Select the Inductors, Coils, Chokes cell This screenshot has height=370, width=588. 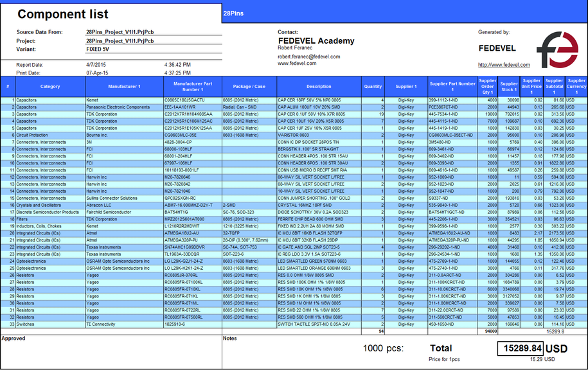tap(50, 226)
